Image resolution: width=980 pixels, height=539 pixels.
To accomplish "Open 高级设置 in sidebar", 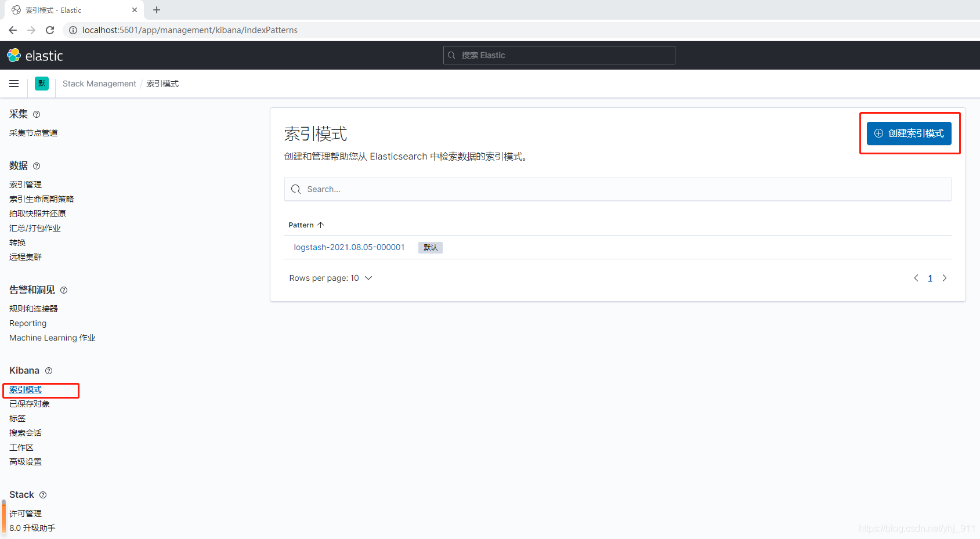I will pos(26,462).
